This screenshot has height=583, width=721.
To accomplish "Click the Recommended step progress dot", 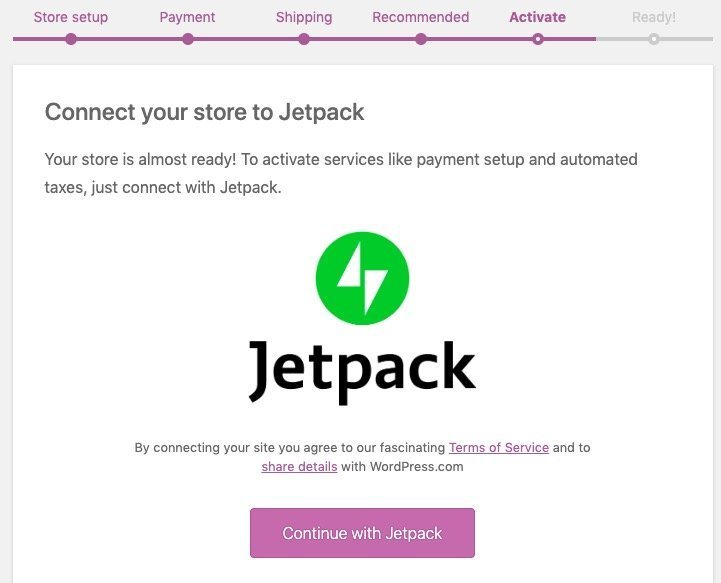I will (421, 39).
